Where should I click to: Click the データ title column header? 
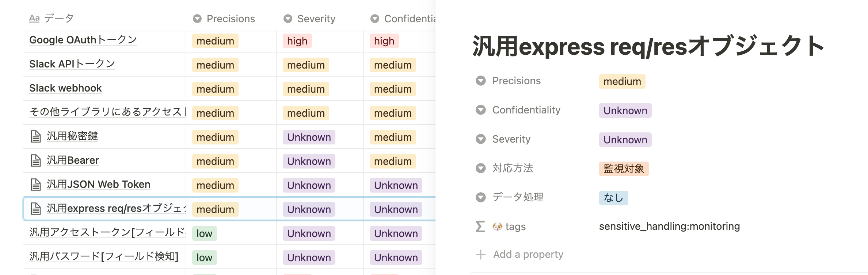[58, 18]
